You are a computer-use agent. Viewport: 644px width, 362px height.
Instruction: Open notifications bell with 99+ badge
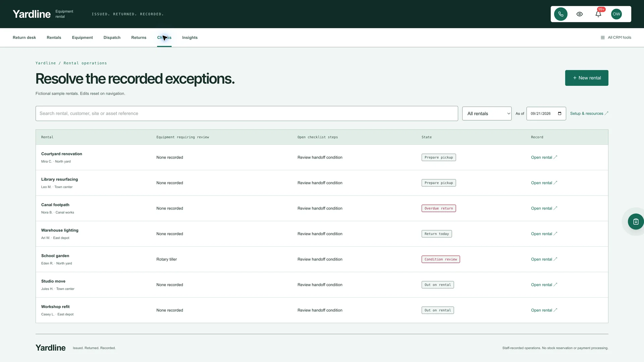pyautogui.click(x=598, y=14)
